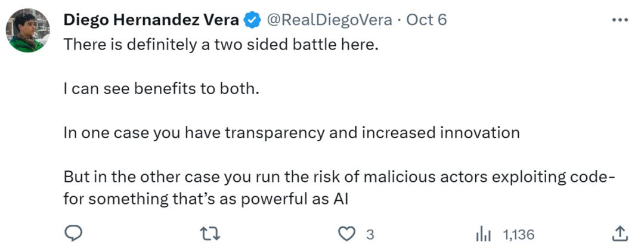This screenshot has height=251, width=644.
Task: Click the like count number 3
Action: (x=370, y=235)
